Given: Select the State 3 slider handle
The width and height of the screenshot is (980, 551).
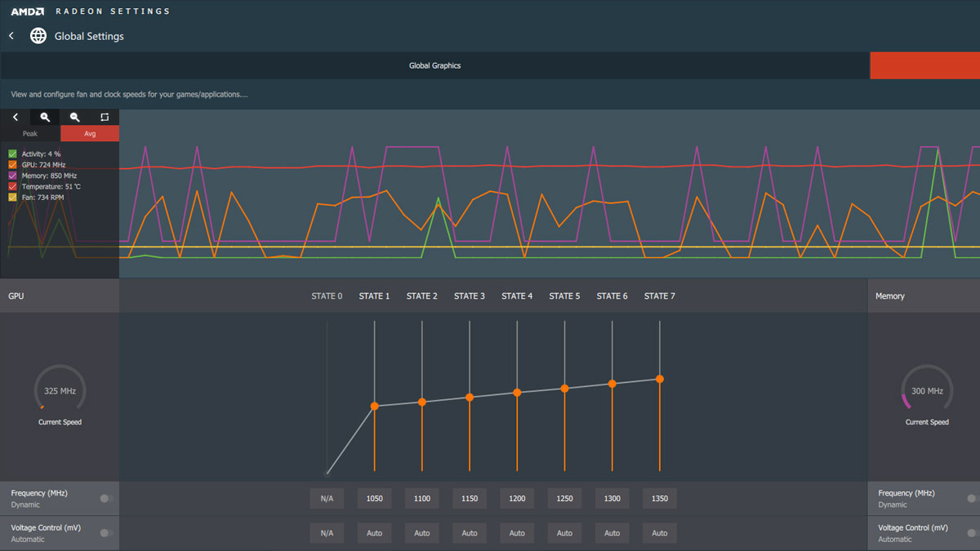Looking at the screenshot, I should click(470, 398).
